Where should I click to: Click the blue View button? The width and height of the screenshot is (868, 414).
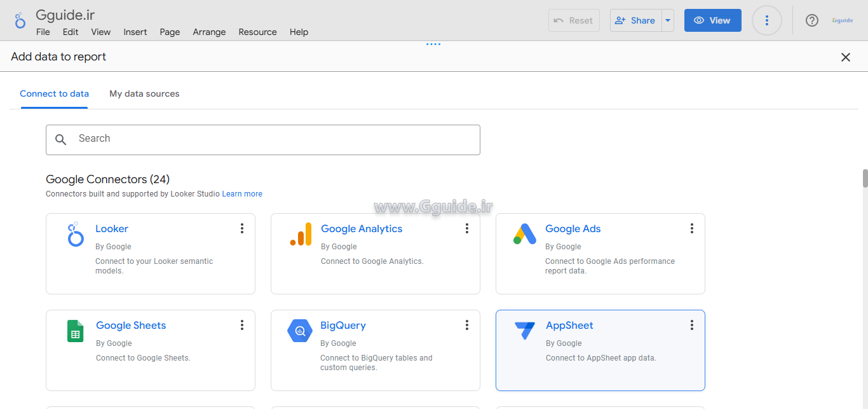point(712,20)
